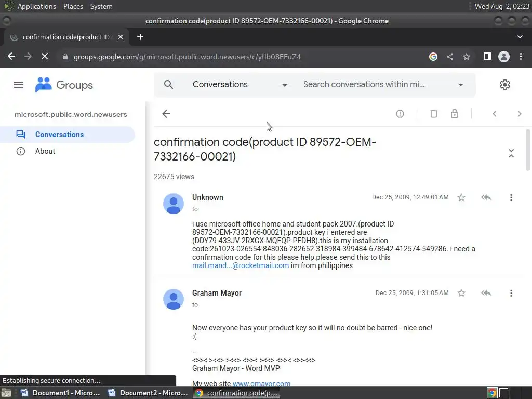
Task: Click the padlock site info icon
Action: [x=65, y=57]
